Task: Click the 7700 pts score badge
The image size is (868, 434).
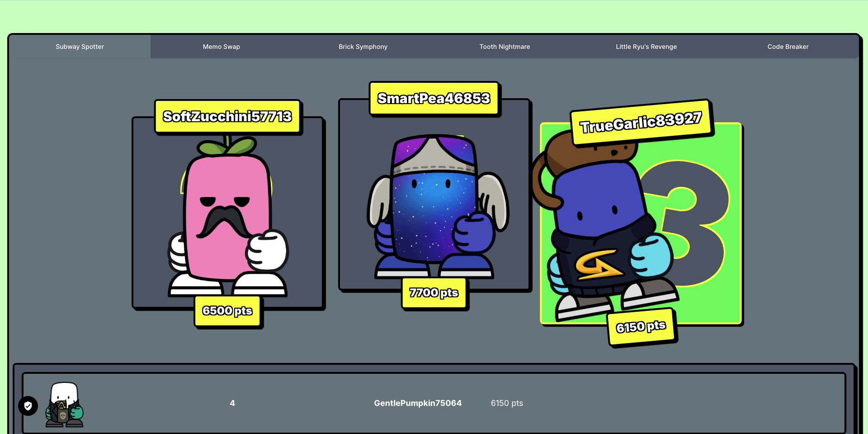Action: 434,293
